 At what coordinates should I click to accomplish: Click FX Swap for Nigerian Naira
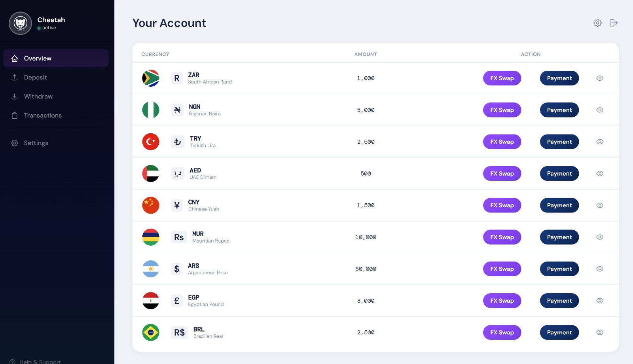pyautogui.click(x=502, y=110)
